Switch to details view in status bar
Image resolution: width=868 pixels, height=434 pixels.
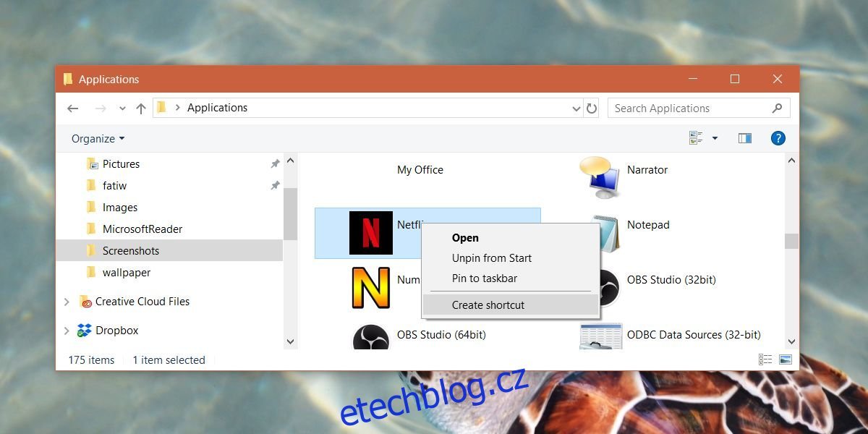(765, 359)
